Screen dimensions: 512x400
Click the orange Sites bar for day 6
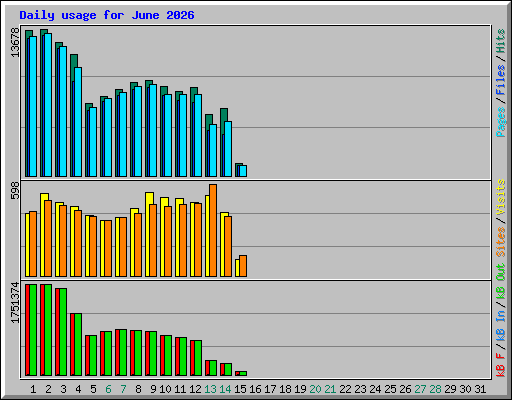coord(108,248)
